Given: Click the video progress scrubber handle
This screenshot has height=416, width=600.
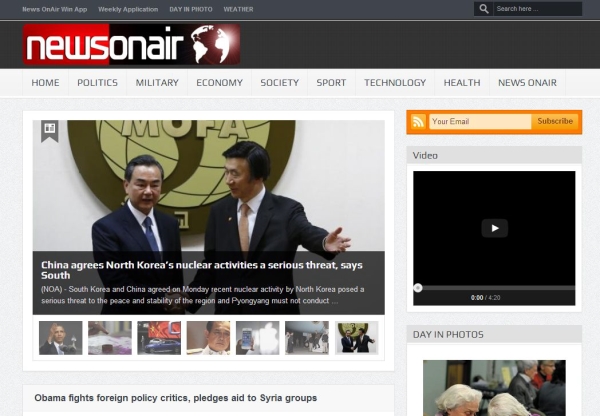Looking at the screenshot, I should pyautogui.click(x=418, y=288).
